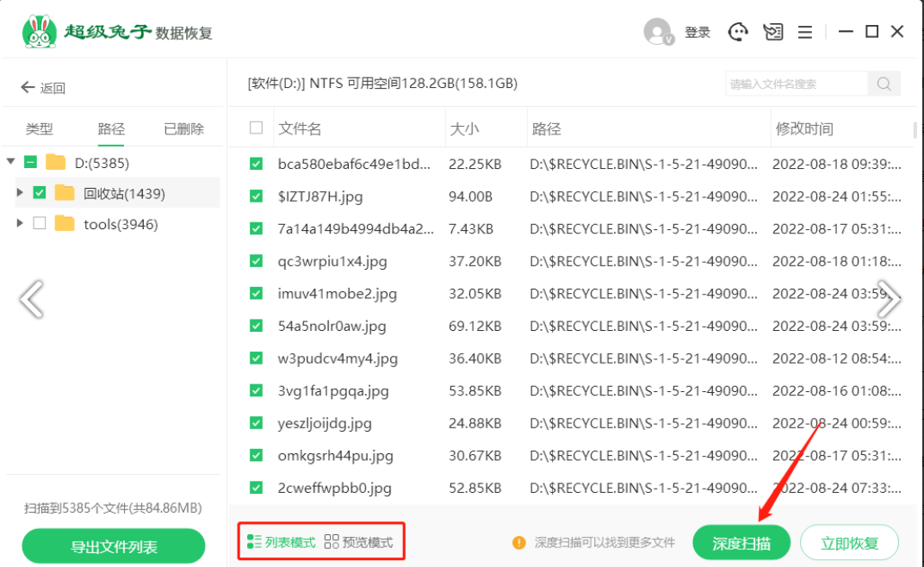Click the user avatar icon beside 登录
Image resolution: width=924 pixels, height=567 pixels.
click(658, 32)
